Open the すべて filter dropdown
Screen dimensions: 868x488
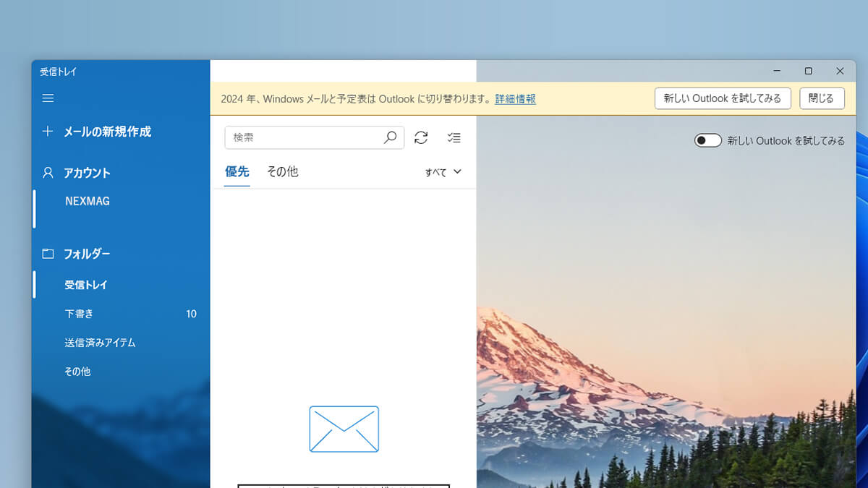click(x=443, y=172)
